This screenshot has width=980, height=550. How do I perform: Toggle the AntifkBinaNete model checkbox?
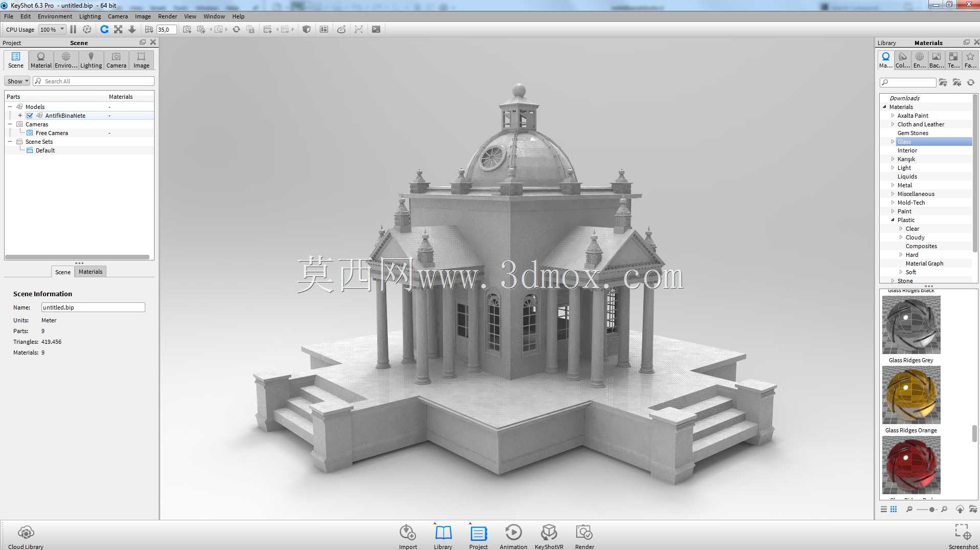pos(30,116)
